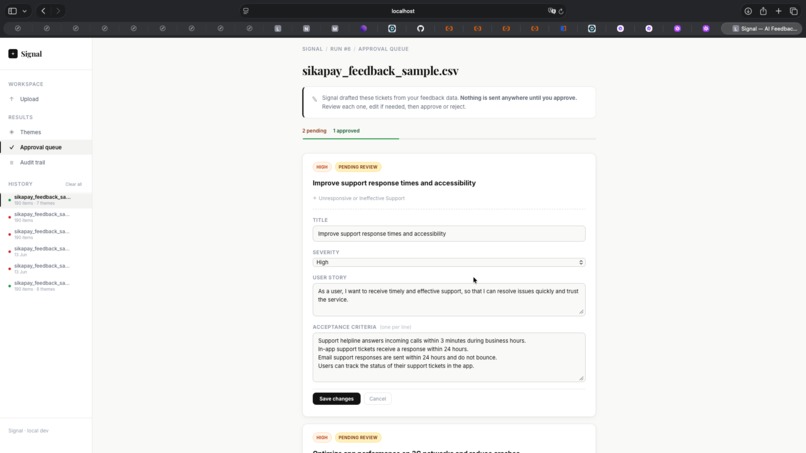The height and width of the screenshot is (453, 806).
Task: Show the tab overview
Action: [x=794, y=11]
